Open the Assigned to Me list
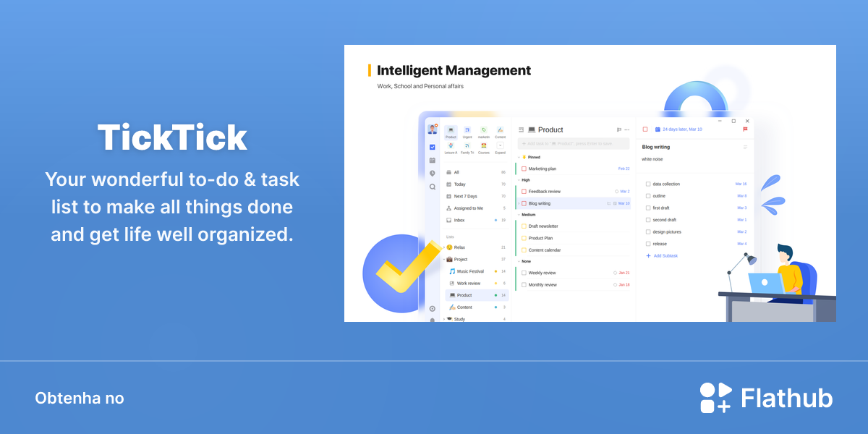This screenshot has height=434, width=868. [x=476, y=208]
